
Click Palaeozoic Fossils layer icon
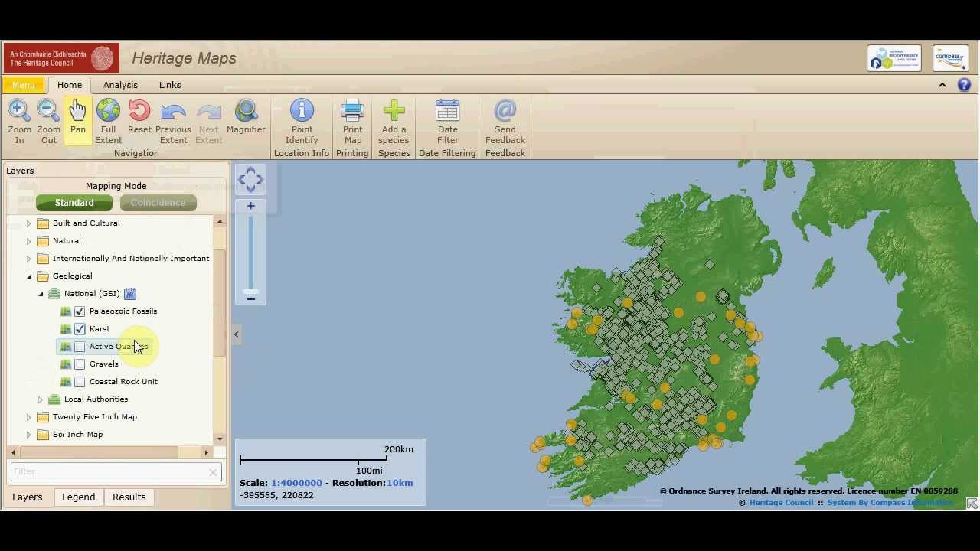tap(66, 311)
